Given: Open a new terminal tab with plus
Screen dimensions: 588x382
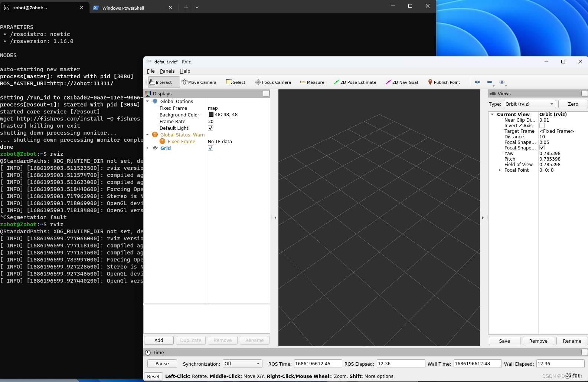Looking at the screenshot, I should pyautogui.click(x=186, y=7).
